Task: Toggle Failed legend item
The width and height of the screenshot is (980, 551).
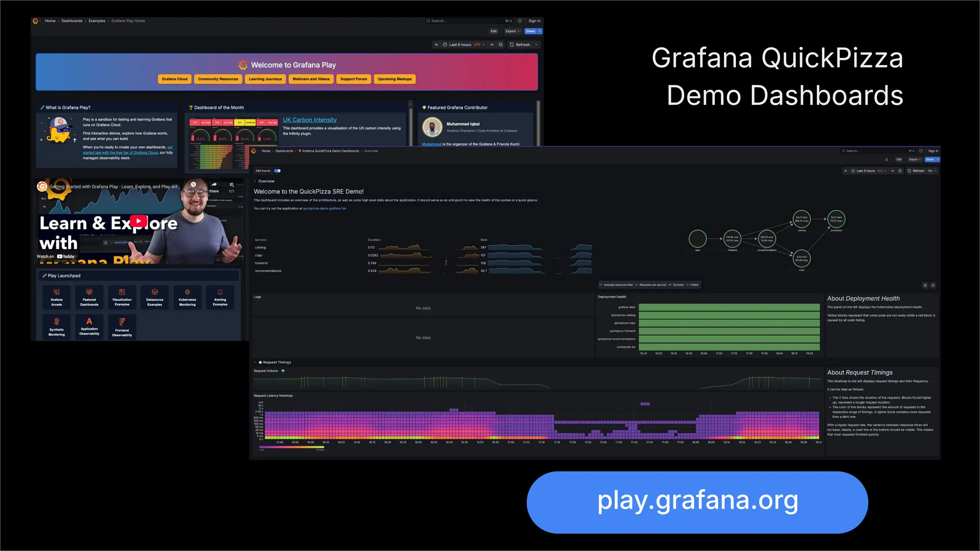Action: point(692,285)
